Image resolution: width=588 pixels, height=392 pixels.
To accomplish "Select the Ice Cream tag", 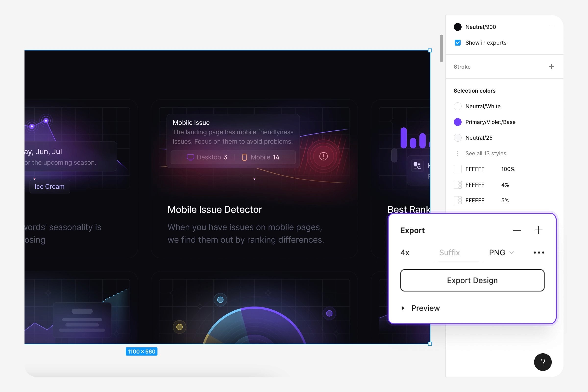I will [x=49, y=186].
